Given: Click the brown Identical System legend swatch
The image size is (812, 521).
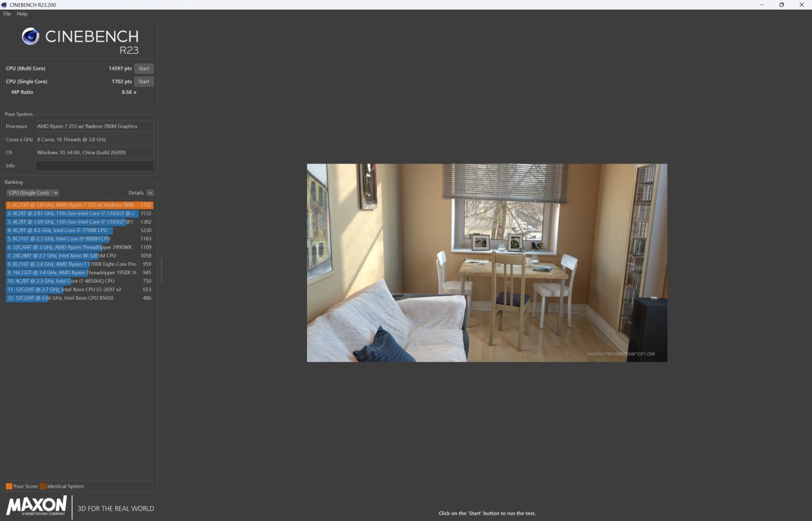Looking at the screenshot, I should [43, 486].
